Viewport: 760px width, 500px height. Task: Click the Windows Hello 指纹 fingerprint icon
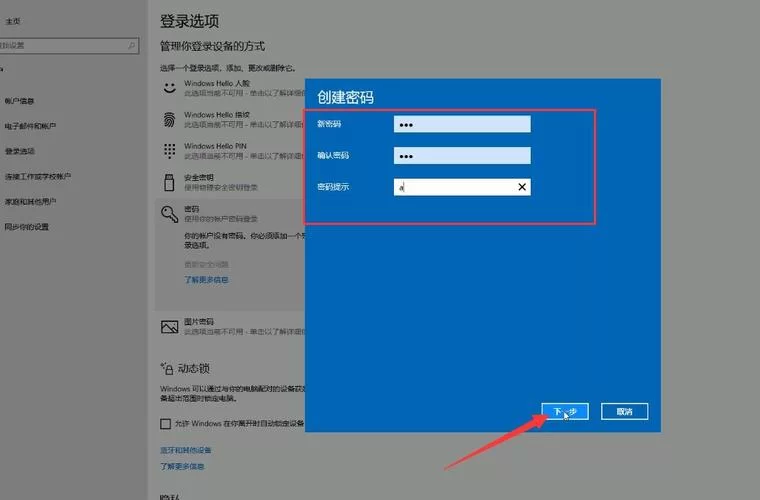coord(169,119)
